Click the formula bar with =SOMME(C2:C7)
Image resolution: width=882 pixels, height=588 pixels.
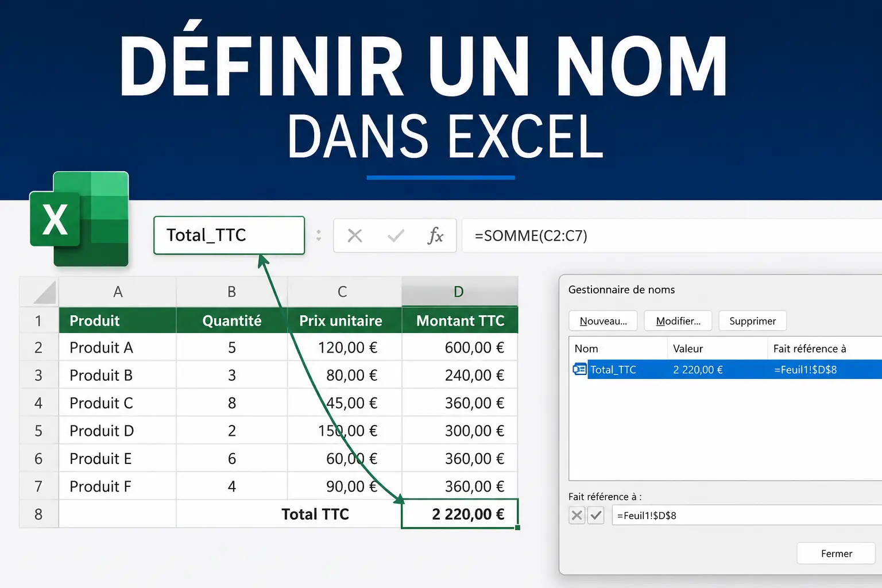[672, 235]
